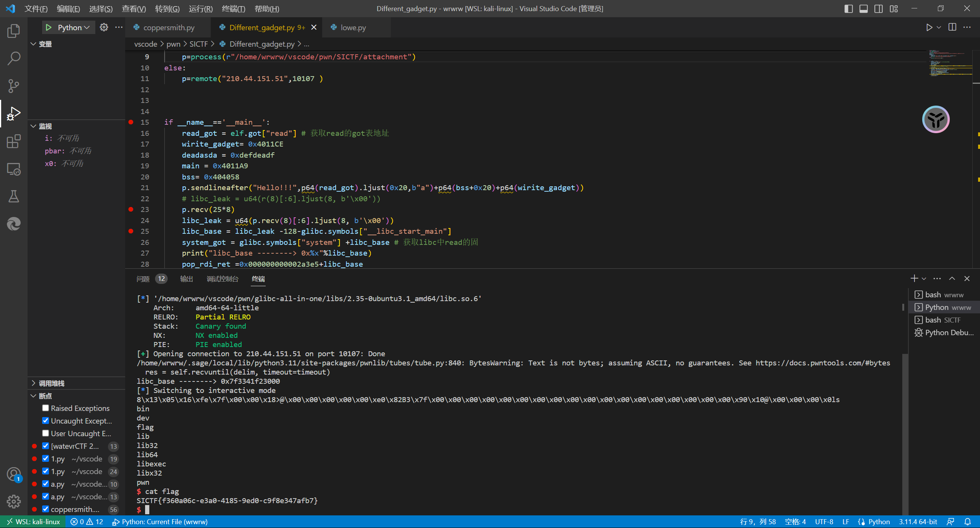Disable the 1.py line 19 breakpoint checkbox
The height and width of the screenshot is (528, 980).
pyautogui.click(x=46, y=458)
